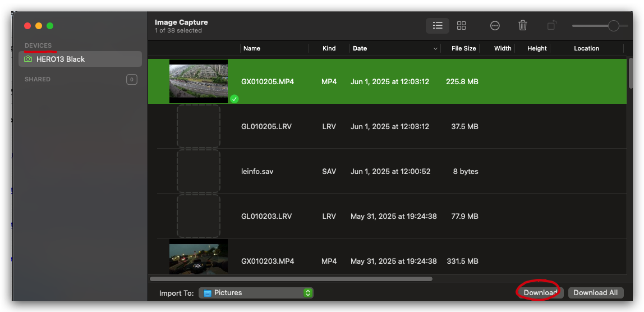Click the 37.5 MB file size
Screen dimensions: 644x312
point(464,126)
